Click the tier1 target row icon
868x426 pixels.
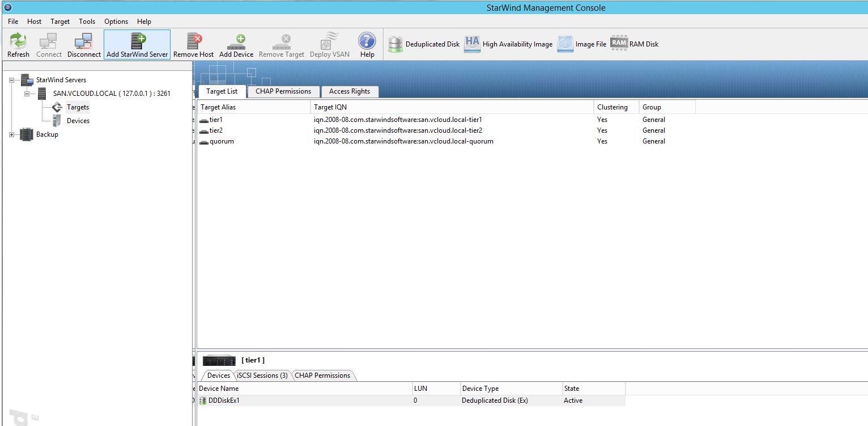tap(204, 120)
